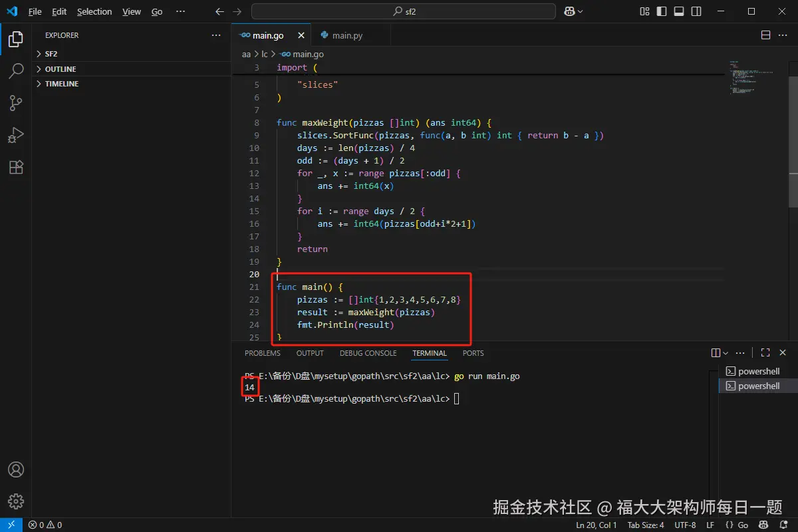Click the 'lc' breadcrumb segment

265,54
